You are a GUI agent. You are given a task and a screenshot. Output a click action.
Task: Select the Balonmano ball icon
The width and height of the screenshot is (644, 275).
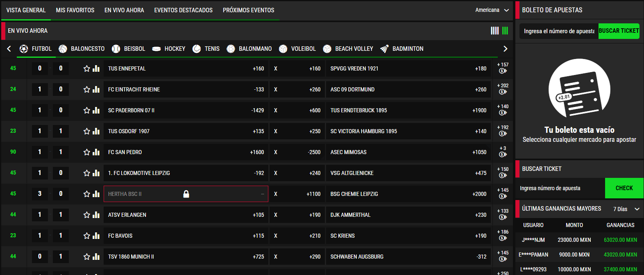point(231,49)
